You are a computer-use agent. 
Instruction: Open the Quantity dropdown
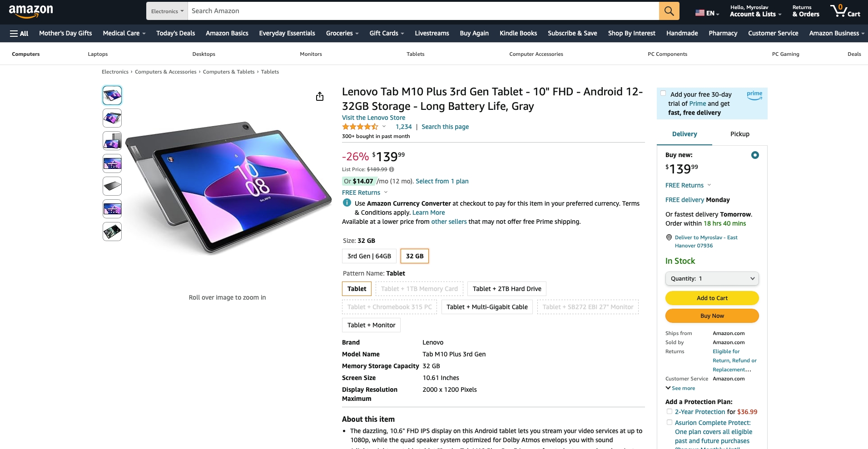[x=712, y=279]
